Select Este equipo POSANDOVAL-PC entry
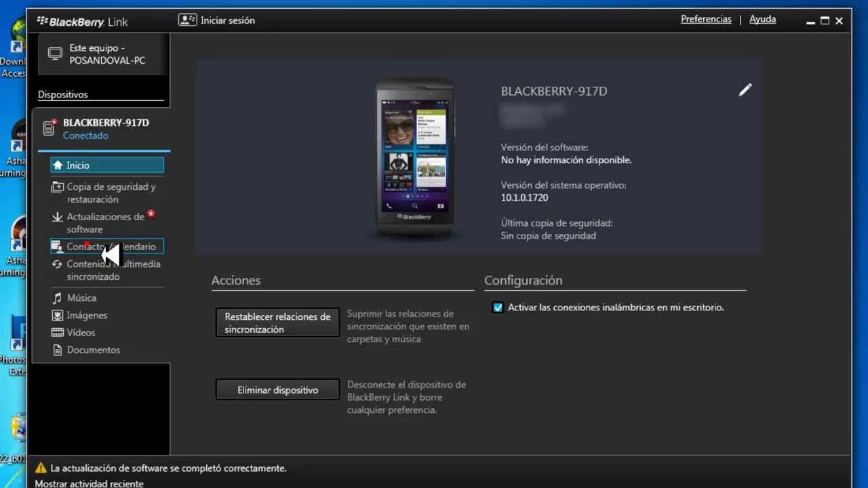 (x=102, y=54)
